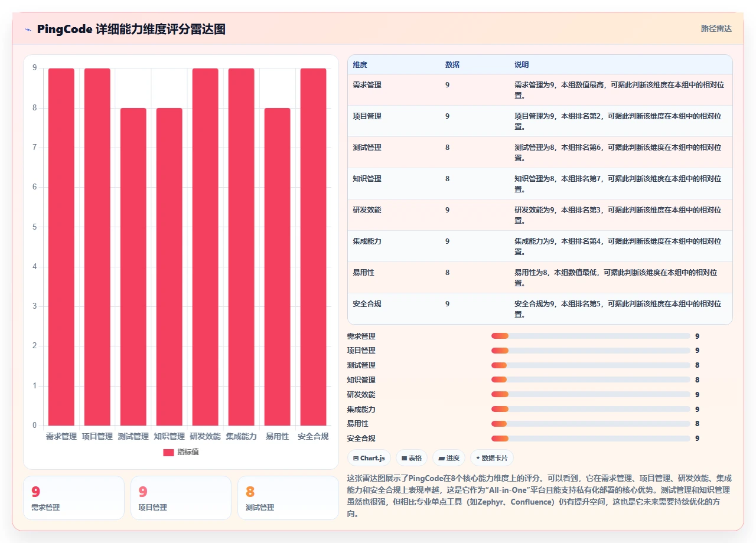Click the 测试管理 progress bar
The width and height of the screenshot is (756, 543).
point(591,365)
